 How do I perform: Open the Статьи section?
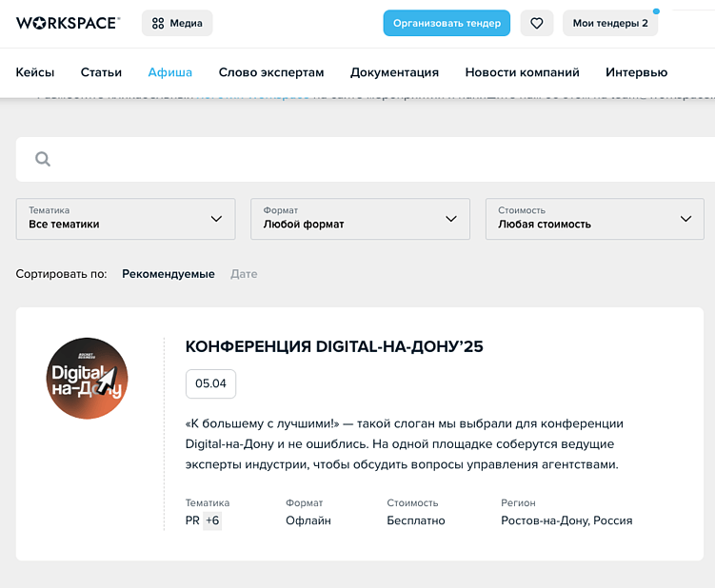click(101, 72)
